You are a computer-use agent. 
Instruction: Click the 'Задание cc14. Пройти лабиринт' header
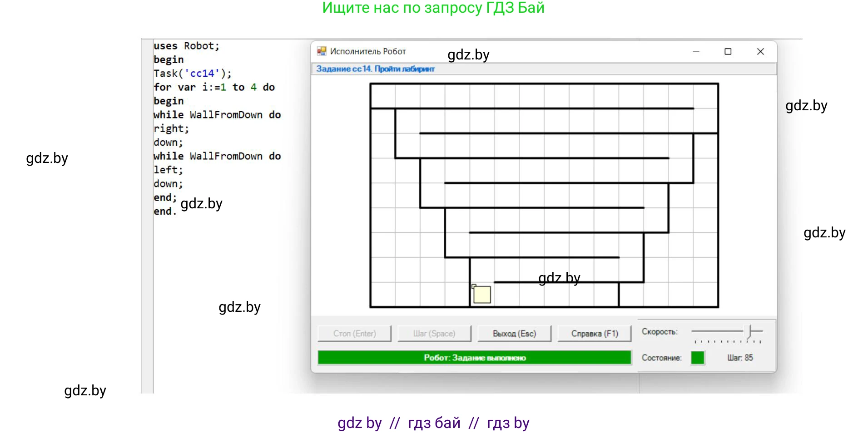(x=375, y=69)
